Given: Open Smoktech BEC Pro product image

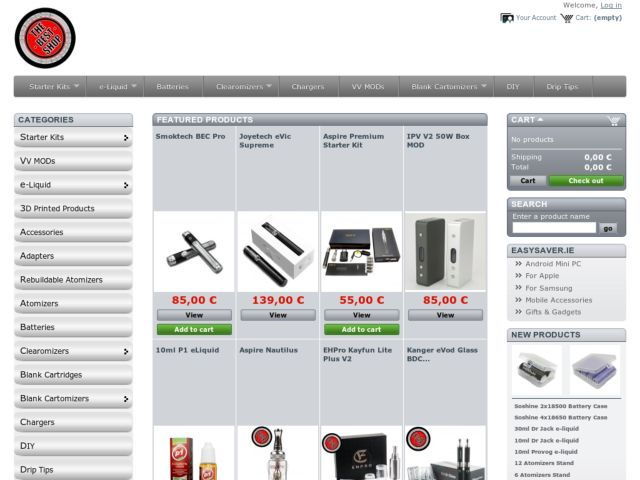Looking at the screenshot, I should coord(194,251).
